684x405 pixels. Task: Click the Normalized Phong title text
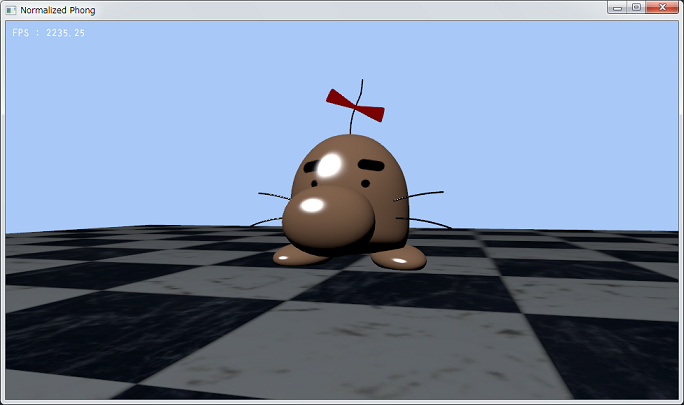tap(58, 8)
